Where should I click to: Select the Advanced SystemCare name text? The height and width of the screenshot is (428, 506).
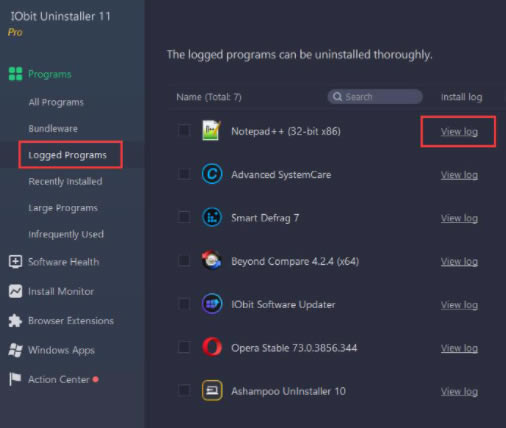[x=281, y=175]
